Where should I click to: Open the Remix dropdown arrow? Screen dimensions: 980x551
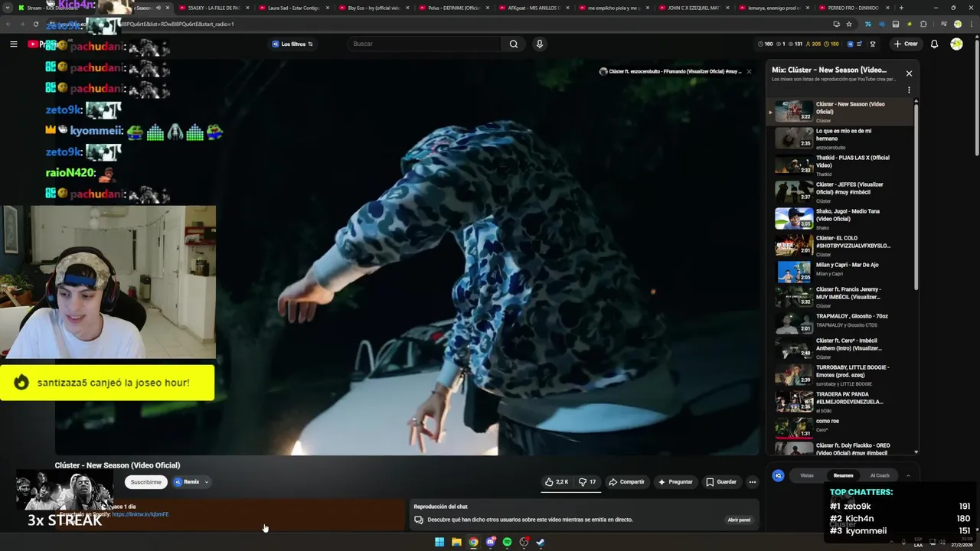tap(207, 482)
